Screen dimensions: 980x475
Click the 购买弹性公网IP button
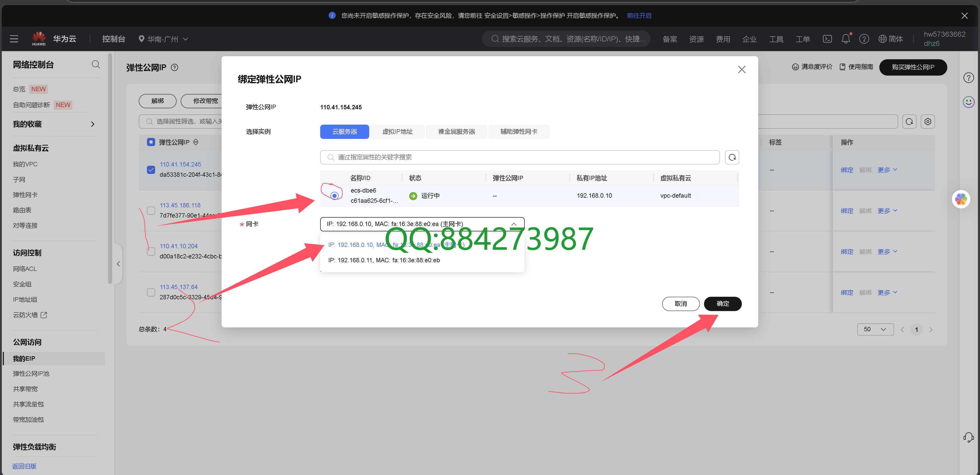tap(913, 67)
